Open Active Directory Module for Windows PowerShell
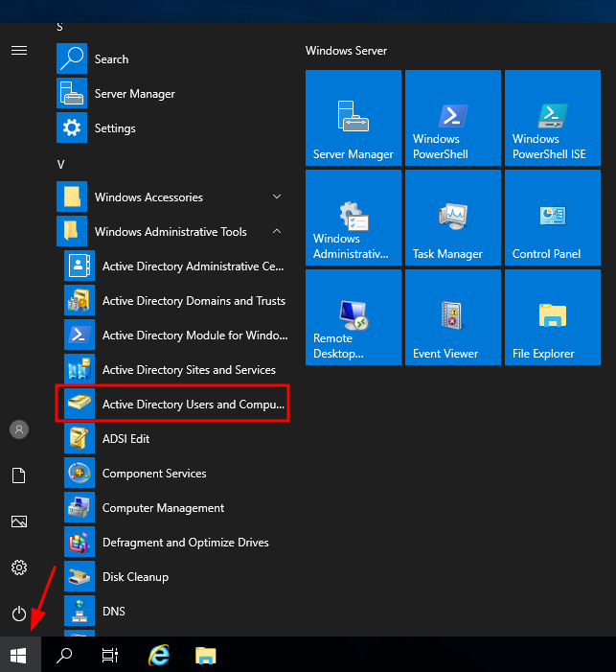 click(x=175, y=336)
